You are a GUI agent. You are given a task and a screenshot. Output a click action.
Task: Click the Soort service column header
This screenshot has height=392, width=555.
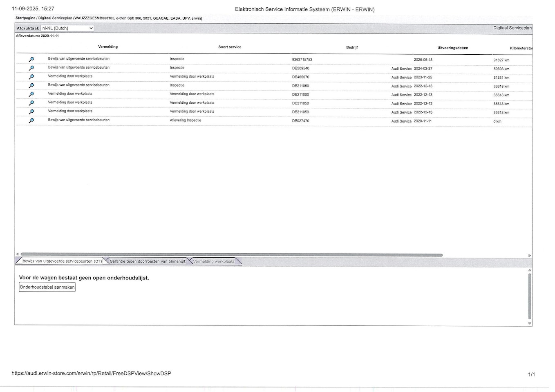(x=230, y=47)
